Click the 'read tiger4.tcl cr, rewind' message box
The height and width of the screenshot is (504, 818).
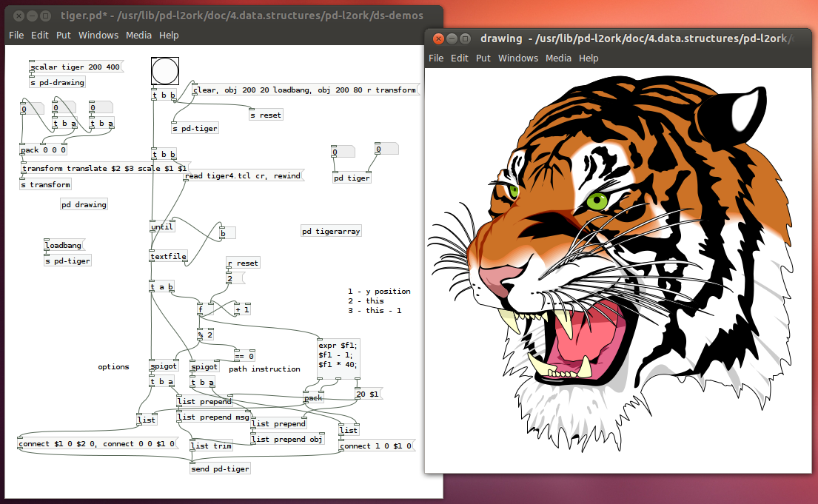[x=243, y=176]
